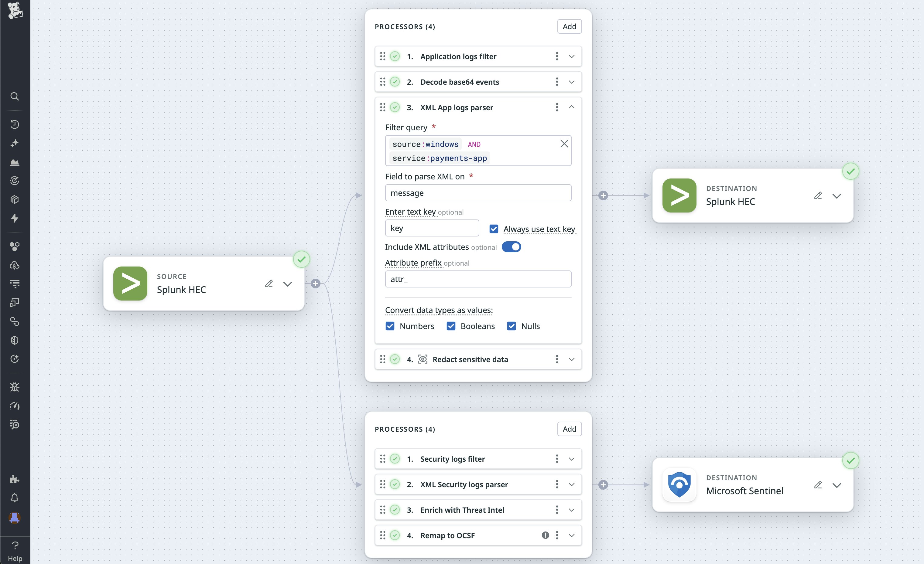Clear the filter query with the X
The image size is (924, 564).
564,144
